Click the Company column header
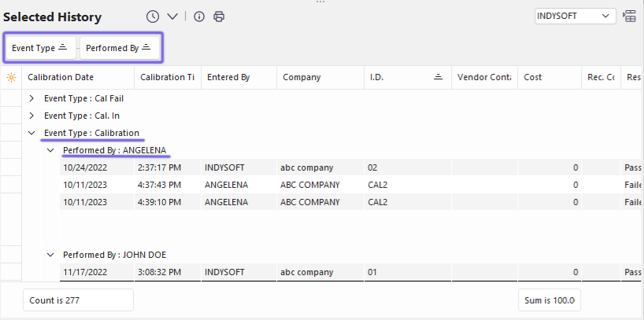This screenshot has width=644, height=320. click(302, 77)
